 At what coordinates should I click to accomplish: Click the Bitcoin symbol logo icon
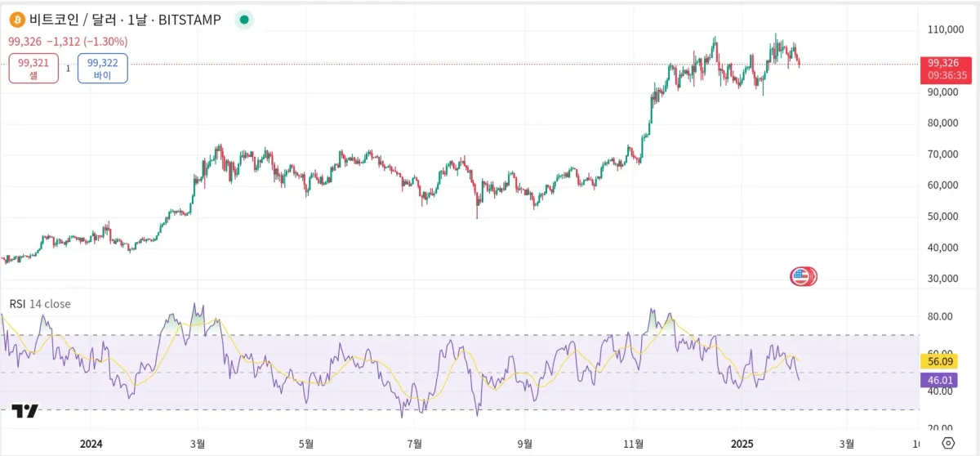16,20
